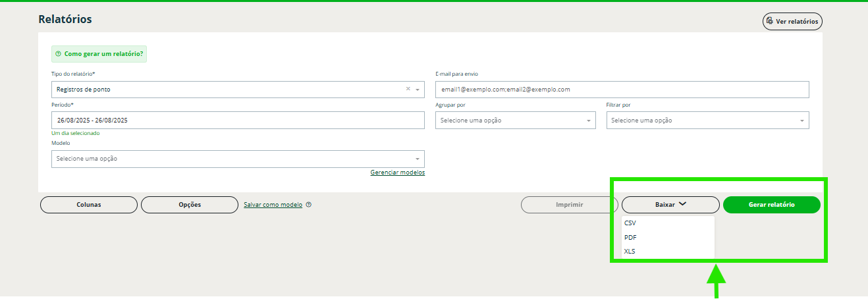The width and height of the screenshot is (868, 299).
Task: Click the 'Salvar como modelo' link
Action: point(273,205)
